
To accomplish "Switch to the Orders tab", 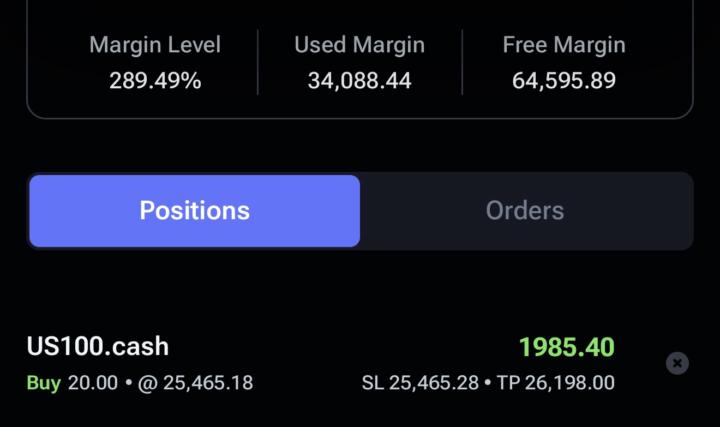I will pos(525,211).
